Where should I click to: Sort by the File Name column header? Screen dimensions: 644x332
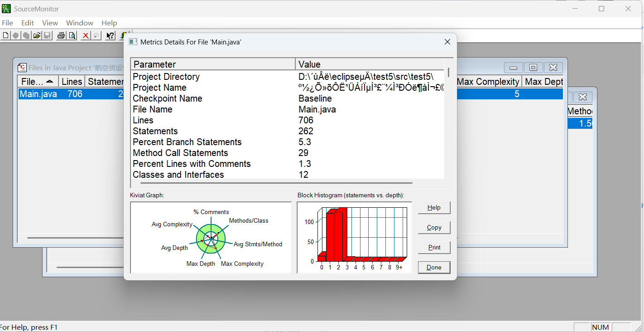coord(38,82)
